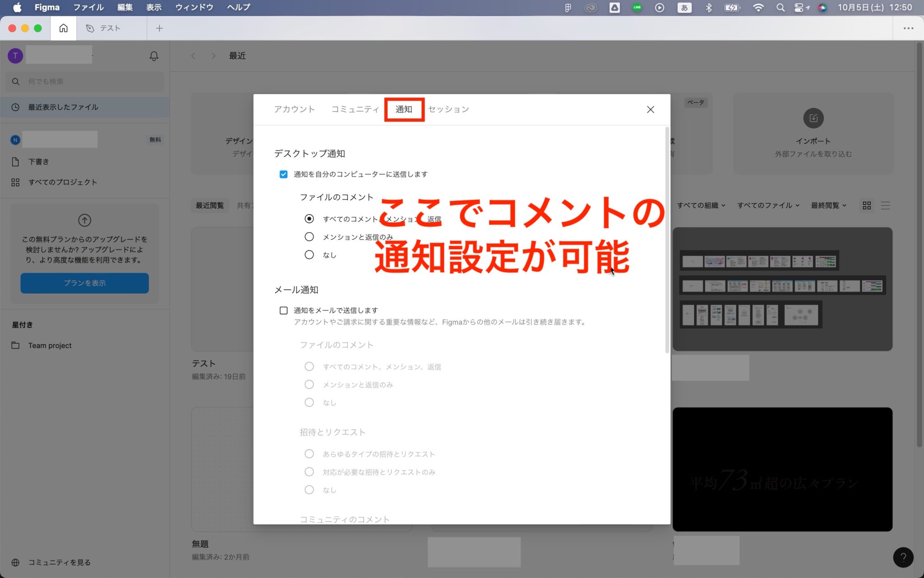Click the notification bell icon
The image size is (924, 578).
pyautogui.click(x=154, y=56)
